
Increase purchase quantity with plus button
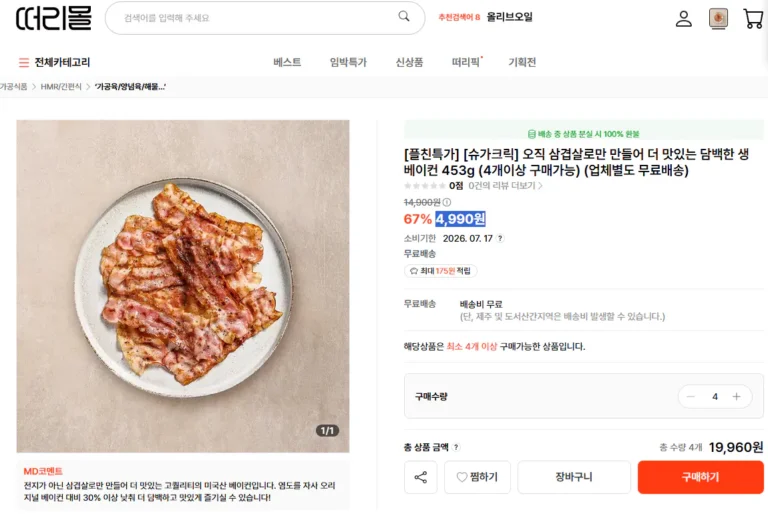[736, 397]
